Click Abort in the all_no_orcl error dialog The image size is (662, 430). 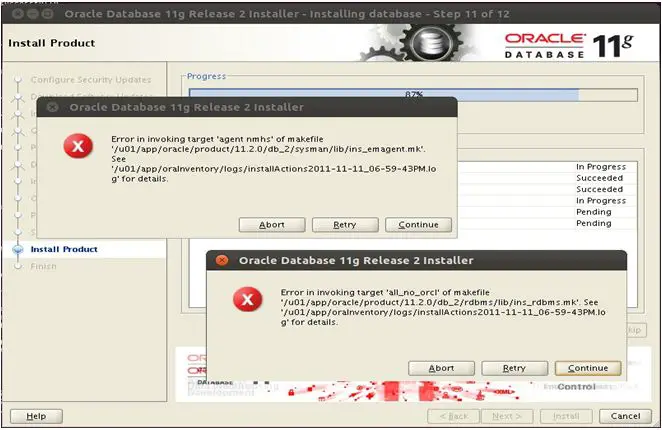pos(441,368)
